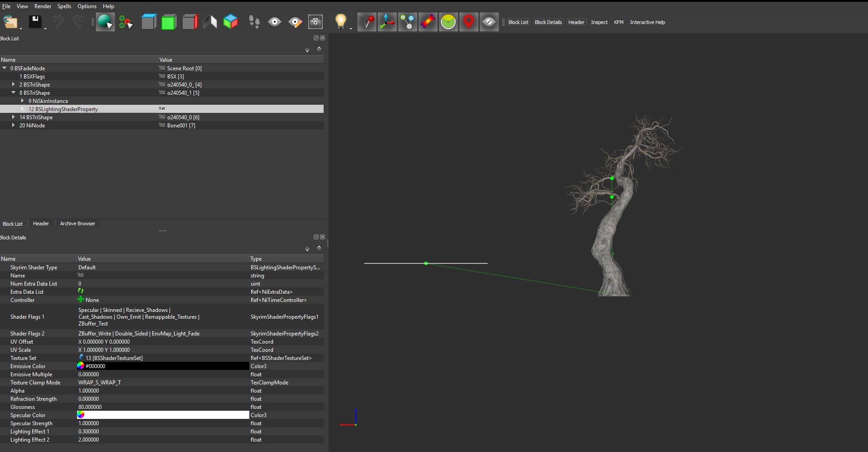Toggle show collision bone button
The image size is (868, 452).
(x=428, y=22)
